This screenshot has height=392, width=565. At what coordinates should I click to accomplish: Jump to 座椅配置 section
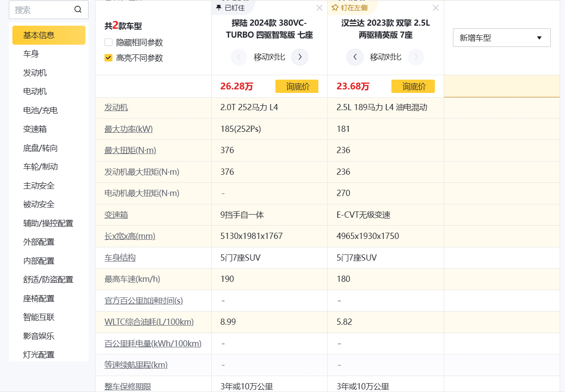click(39, 299)
